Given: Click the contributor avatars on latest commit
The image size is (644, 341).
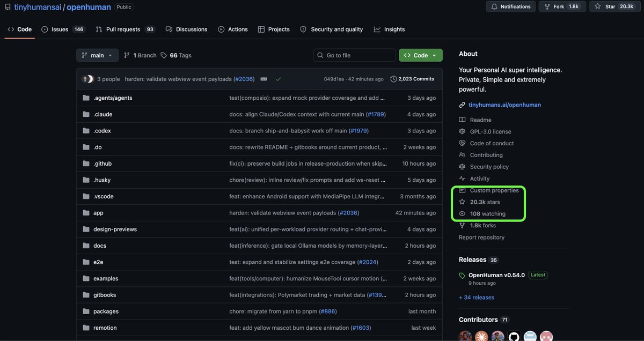Looking at the screenshot, I should click(87, 79).
